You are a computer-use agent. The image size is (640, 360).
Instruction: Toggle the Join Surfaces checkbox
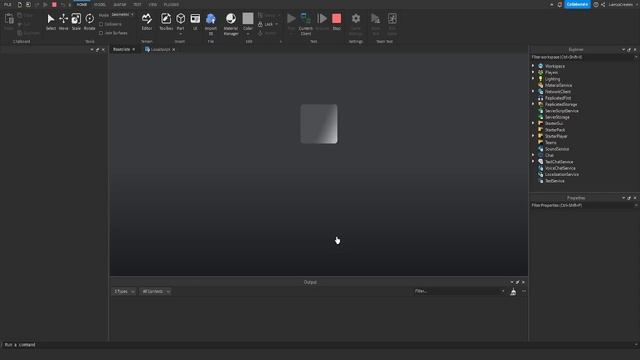coord(101,33)
